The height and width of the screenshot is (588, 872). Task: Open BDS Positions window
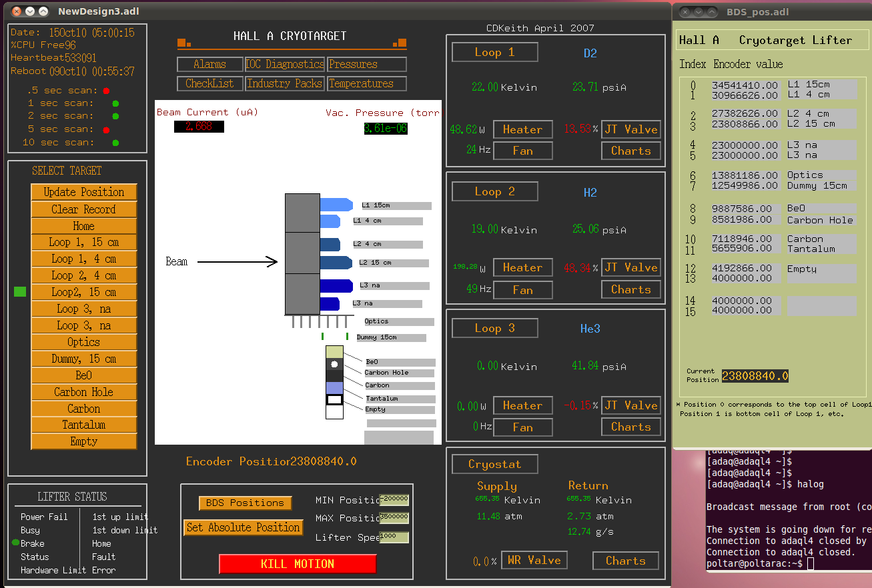click(245, 503)
